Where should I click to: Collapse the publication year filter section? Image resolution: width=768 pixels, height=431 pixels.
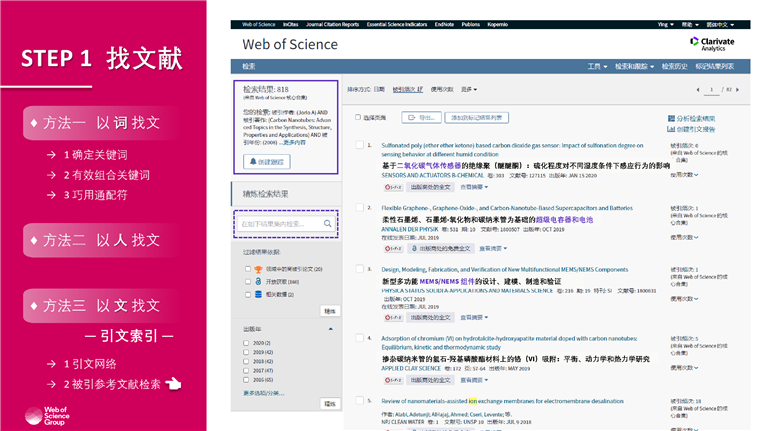pyautogui.click(x=331, y=329)
